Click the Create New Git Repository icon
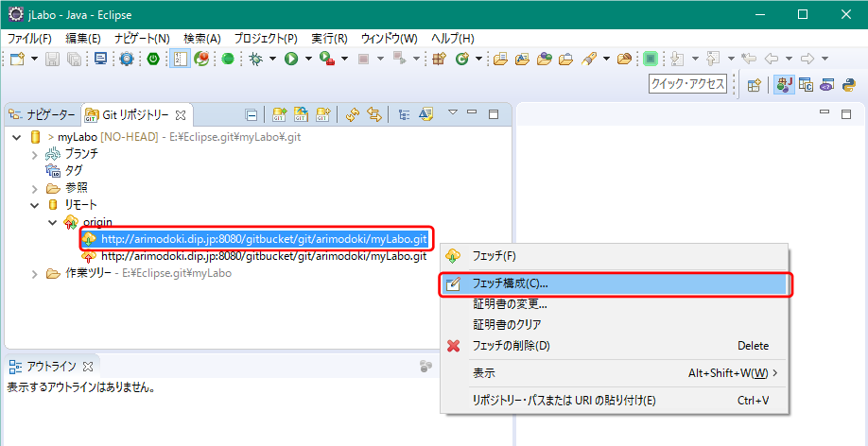This screenshot has height=446, width=868. pyautogui.click(x=322, y=114)
